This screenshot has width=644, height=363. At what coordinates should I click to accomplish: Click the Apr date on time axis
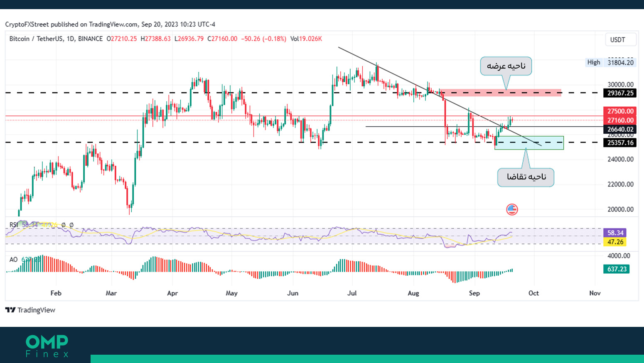tap(172, 293)
